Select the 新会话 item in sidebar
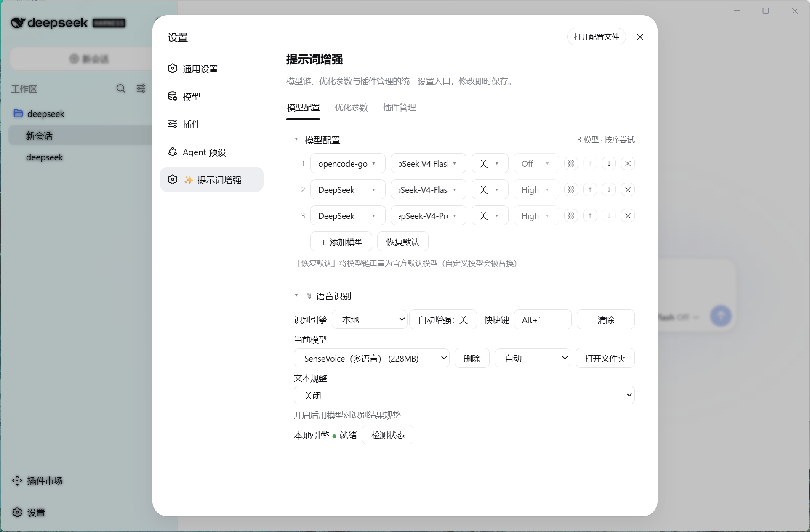 click(80, 136)
